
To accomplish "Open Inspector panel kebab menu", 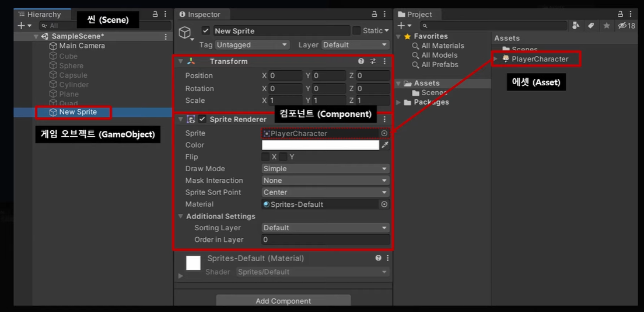I will pos(384,14).
